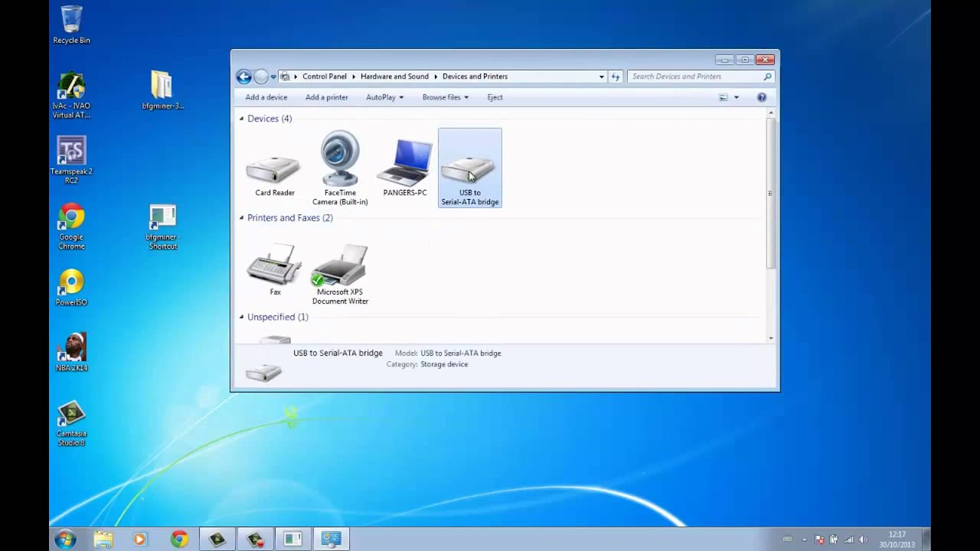Open the IvAc IVAO Virtual ATC shortcut
Screen dimensions: 980x551
click(x=71, y=96)
